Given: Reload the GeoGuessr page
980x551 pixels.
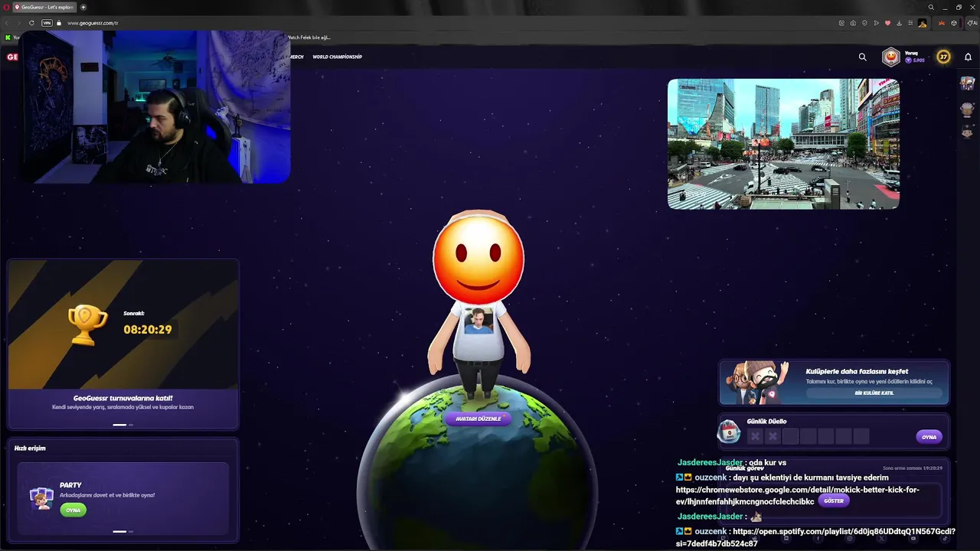Looking at the screenshot, I should (x=31, y=23).
